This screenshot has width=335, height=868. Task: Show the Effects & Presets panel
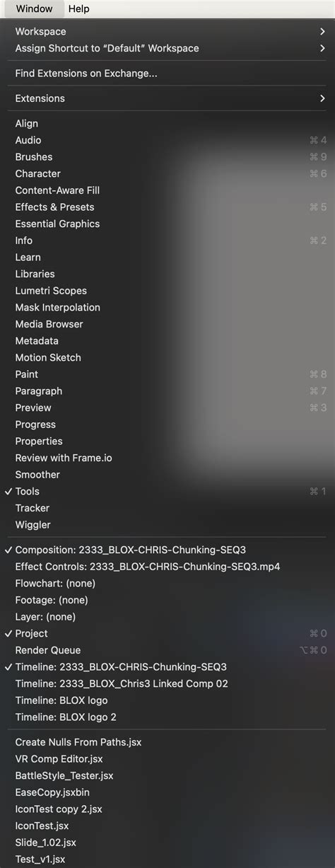[x=167, y=207]
